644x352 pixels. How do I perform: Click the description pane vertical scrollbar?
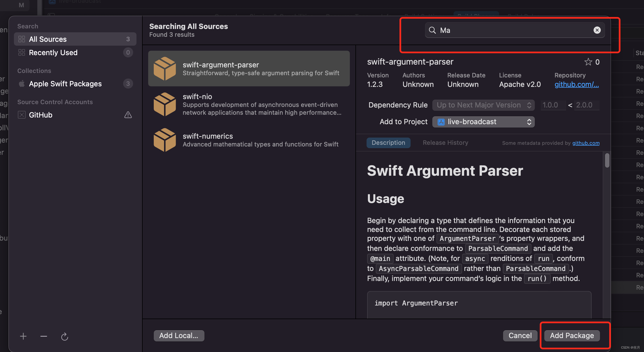pos(607,160)
